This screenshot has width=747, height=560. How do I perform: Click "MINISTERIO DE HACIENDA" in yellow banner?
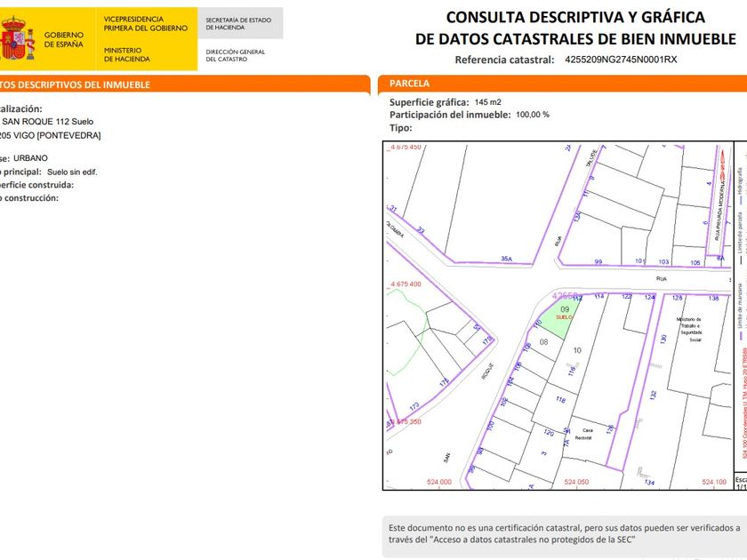(126, 54)
